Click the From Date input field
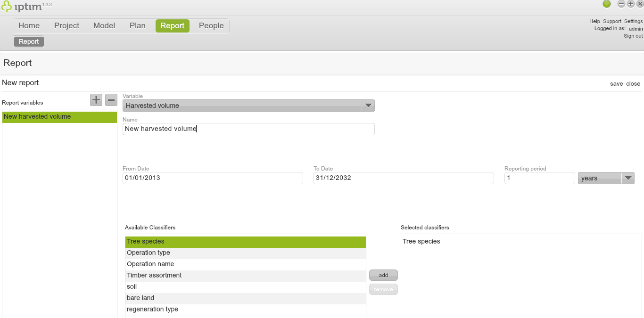 [213, 178]
